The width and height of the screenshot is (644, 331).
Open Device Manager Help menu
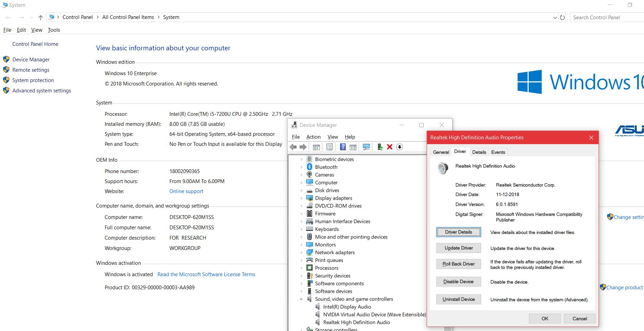pyautogui.click(x=350, y=137)
